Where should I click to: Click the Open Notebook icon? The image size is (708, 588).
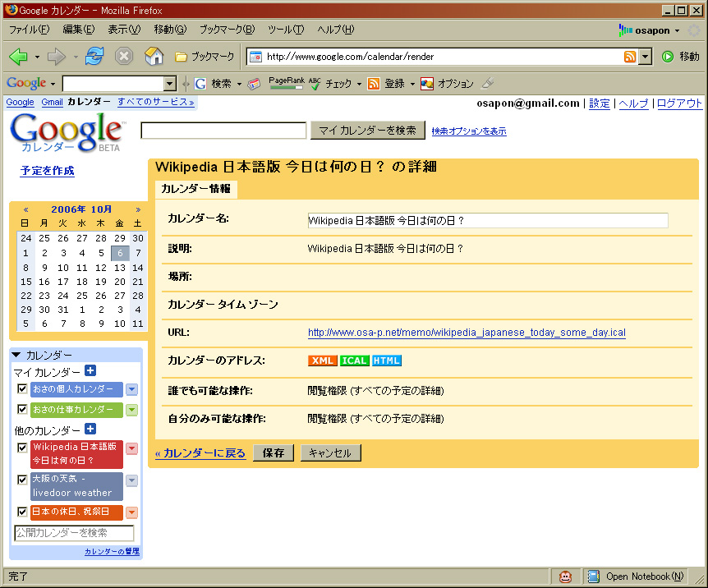[593, 577]
